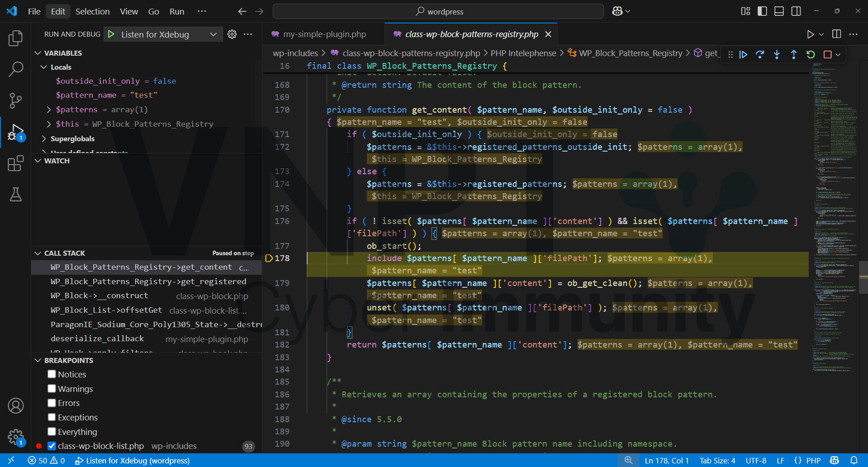Image resolution: width=868 pixels, height=467 pixels.
Task: Grab the debug toolbar drag handle
Action: point(730,54)
